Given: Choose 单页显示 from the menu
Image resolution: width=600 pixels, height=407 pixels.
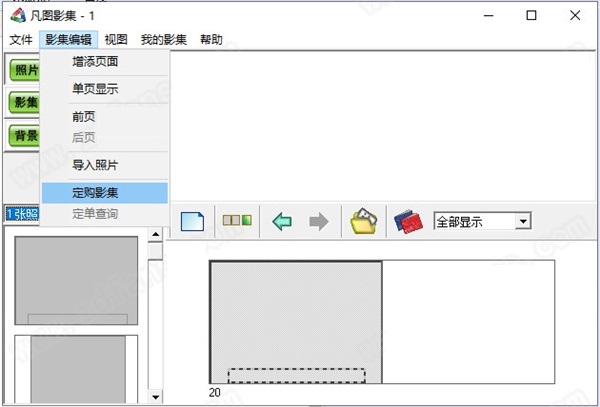Looking at the screenshot, I should (104, 89).
